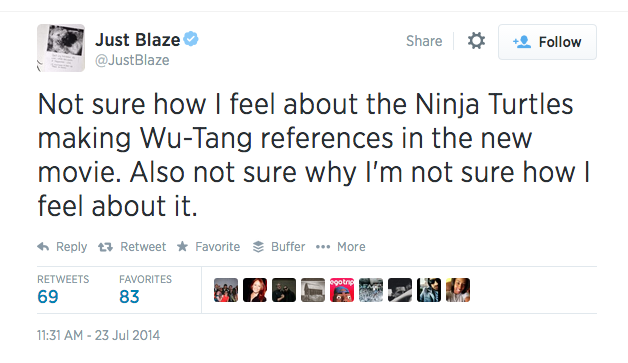
Task: Click the Buffer stack icon
Action: (258, 247)
